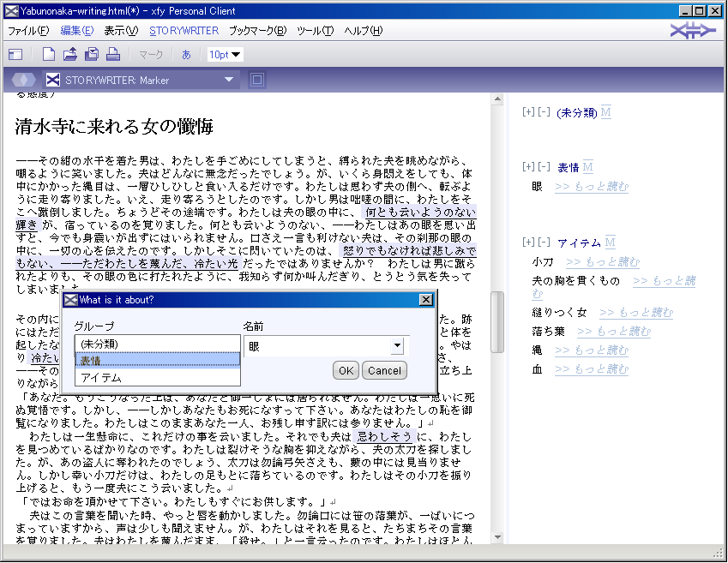The width and height of the screenshot is (728, 563).
Task: Click the back/forward navigation diamond icon
Action: [24, 80]
